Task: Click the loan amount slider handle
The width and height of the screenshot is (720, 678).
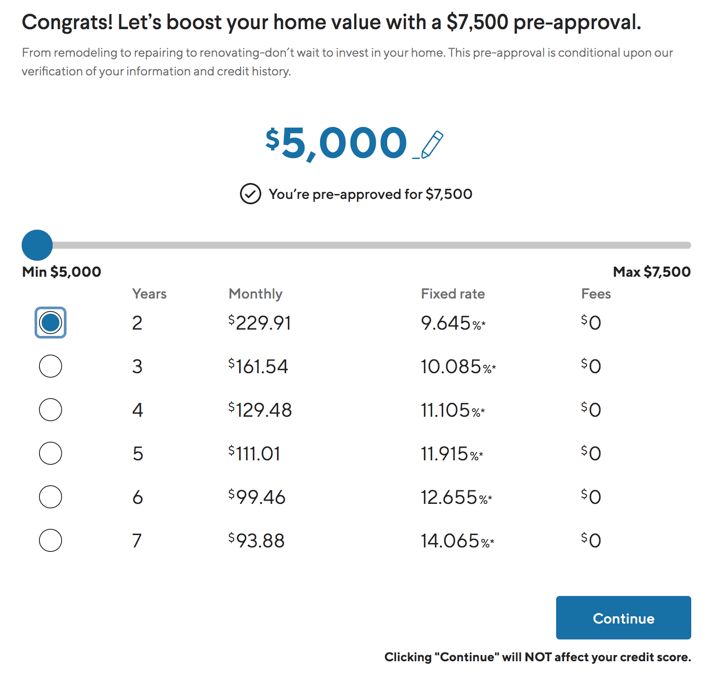Action: click(x=37, y=245)
